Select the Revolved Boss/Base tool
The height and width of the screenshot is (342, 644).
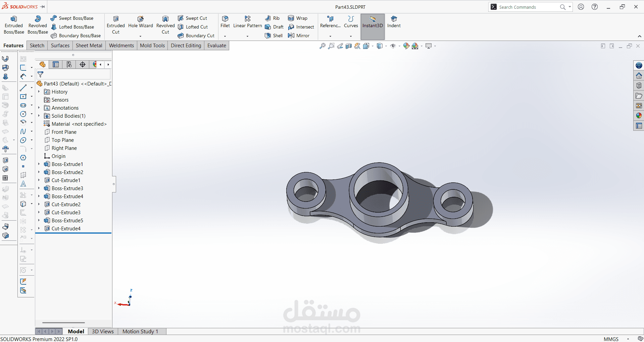coord(38,25)
